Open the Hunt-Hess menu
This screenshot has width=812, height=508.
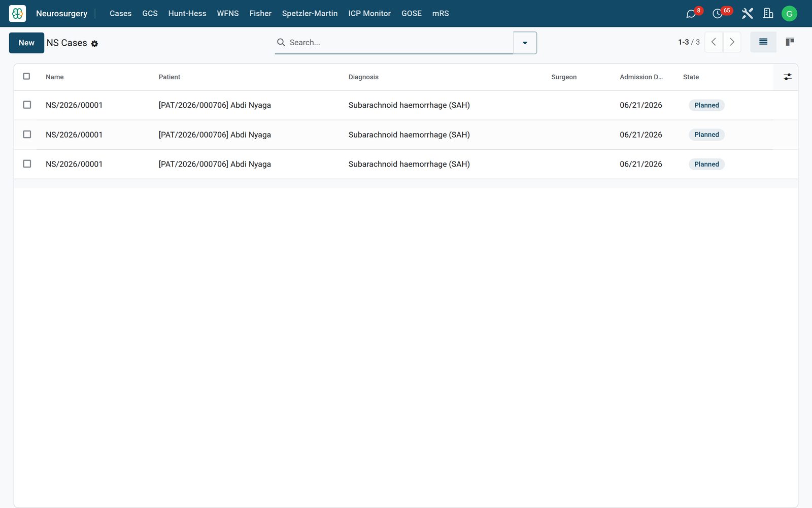tap(187, 14)
